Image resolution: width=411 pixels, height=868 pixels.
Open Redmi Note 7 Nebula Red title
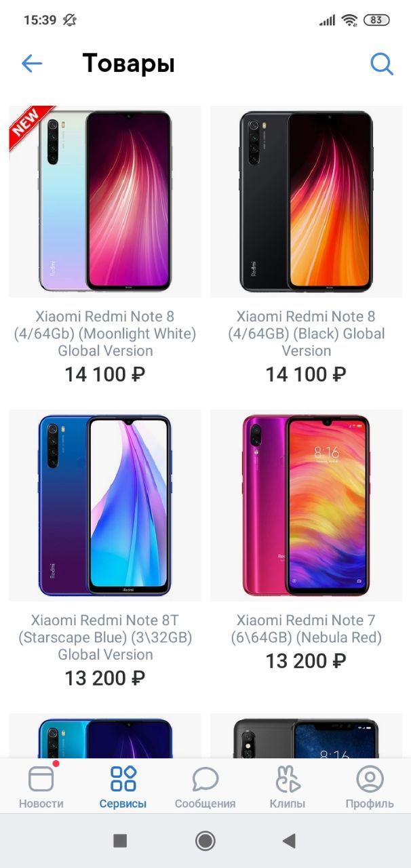pyautogui.click(x=306, y=629)
